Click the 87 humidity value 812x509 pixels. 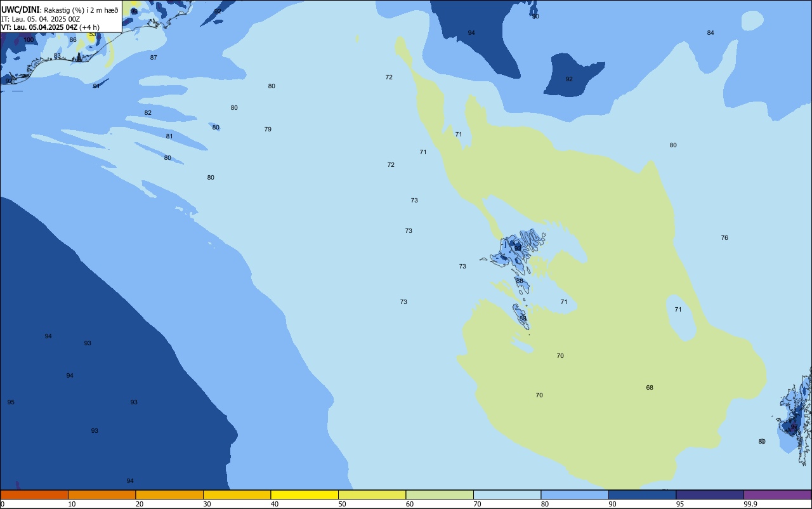coord(154,58)
